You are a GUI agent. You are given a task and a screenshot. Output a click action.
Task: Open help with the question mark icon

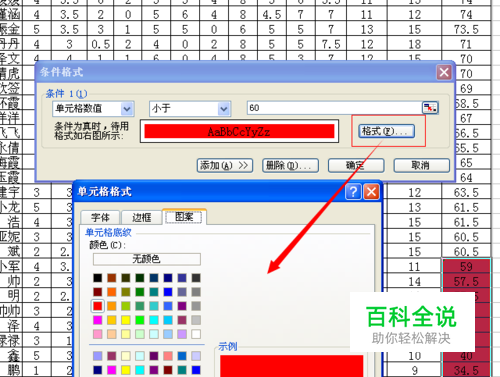click(x=353, y=192)
